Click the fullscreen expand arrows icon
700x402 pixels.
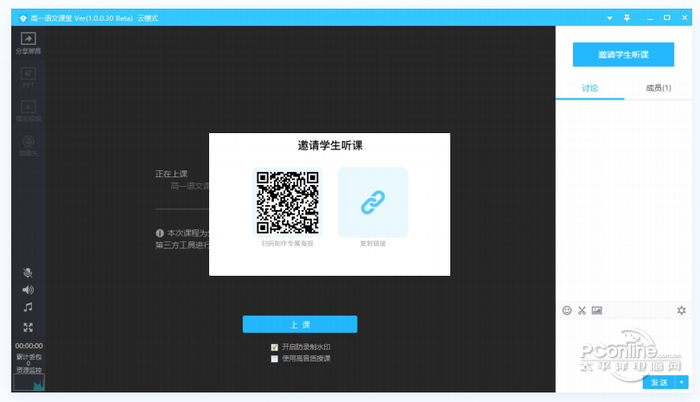28,327
